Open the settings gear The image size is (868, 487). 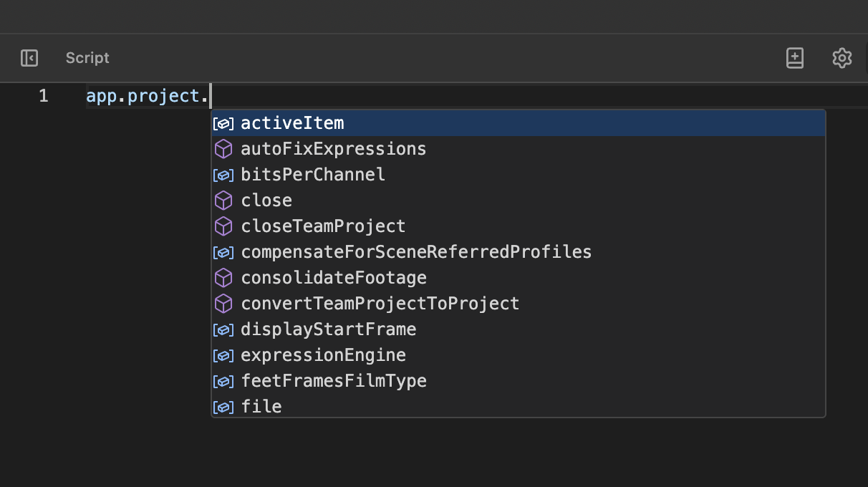842,58
